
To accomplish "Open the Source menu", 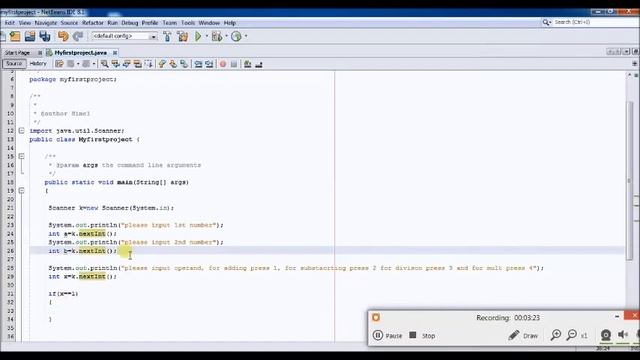I will pos(69,23).
